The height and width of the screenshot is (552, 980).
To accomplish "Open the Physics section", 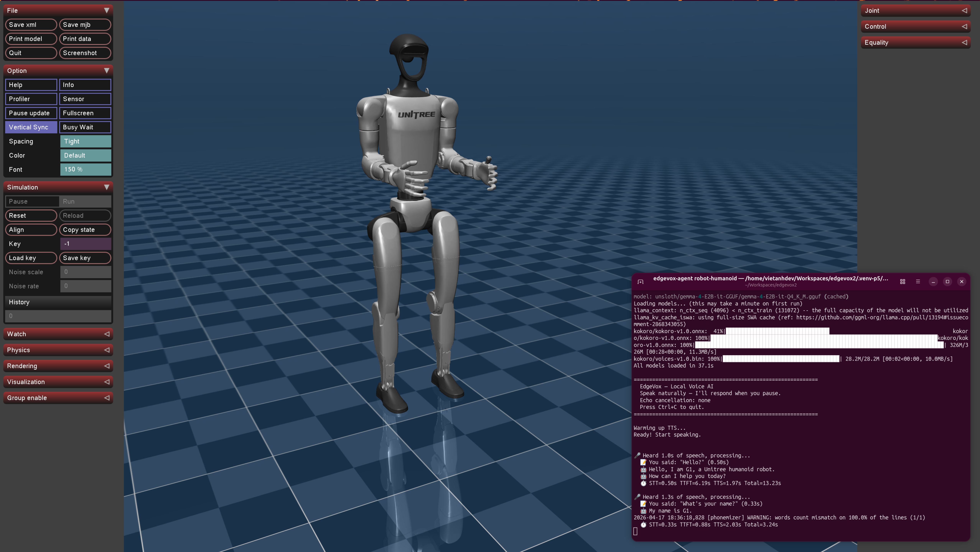I will 58,350.
